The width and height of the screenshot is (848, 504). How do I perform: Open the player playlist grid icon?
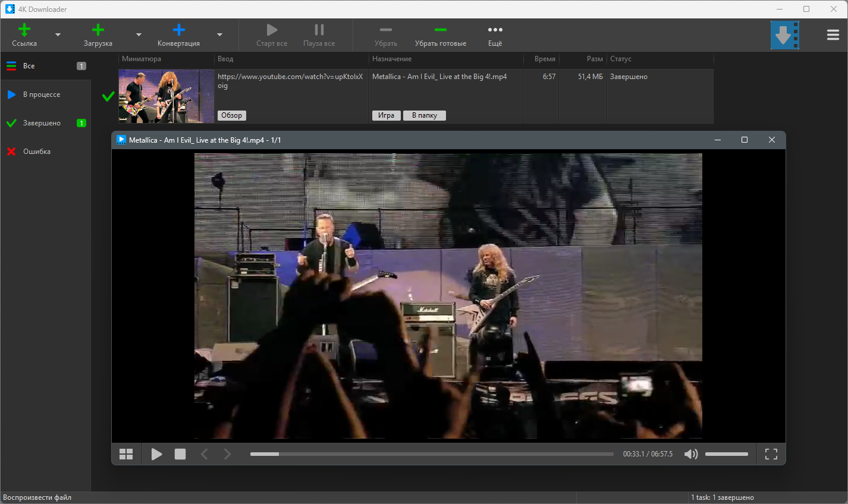pos(126,454)
